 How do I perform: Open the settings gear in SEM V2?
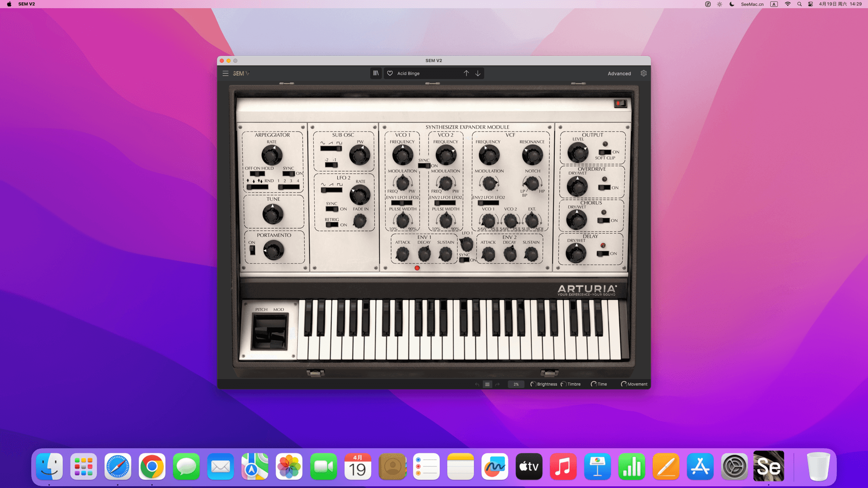[643, 73]
